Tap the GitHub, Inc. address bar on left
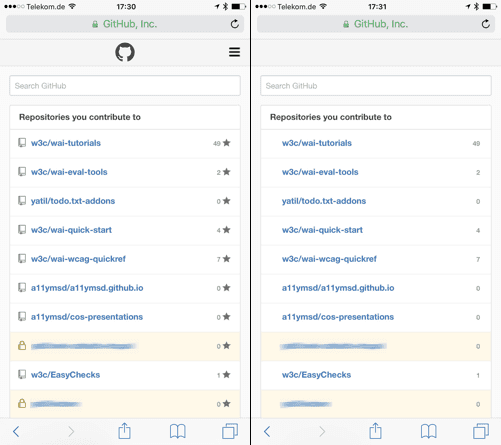This screenshot has height=445, width=501. point(125,24)
